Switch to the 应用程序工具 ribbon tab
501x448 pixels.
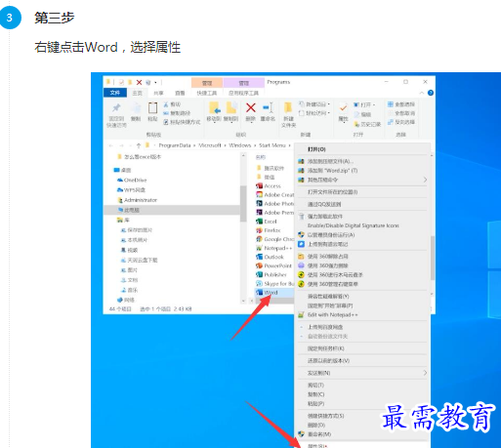[x=243, y=93]
